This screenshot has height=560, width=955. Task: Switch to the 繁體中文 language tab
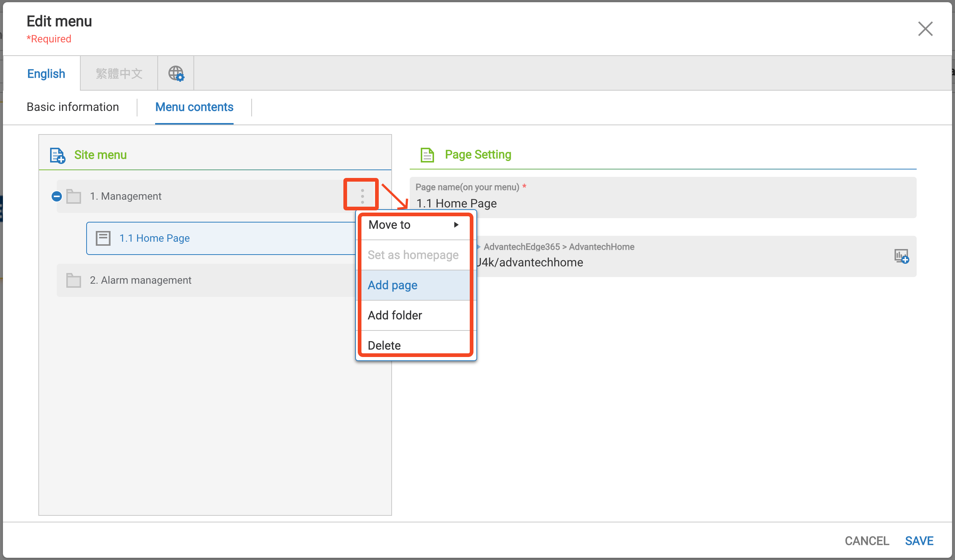pyautogui.click(x=119, y=74)
